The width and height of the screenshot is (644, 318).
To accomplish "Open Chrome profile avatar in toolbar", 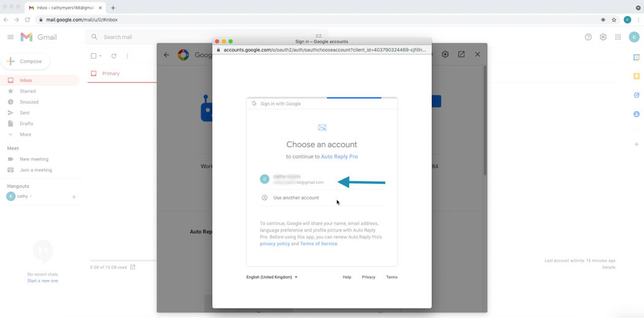I will pyautogui.click(x=627, y=19).
